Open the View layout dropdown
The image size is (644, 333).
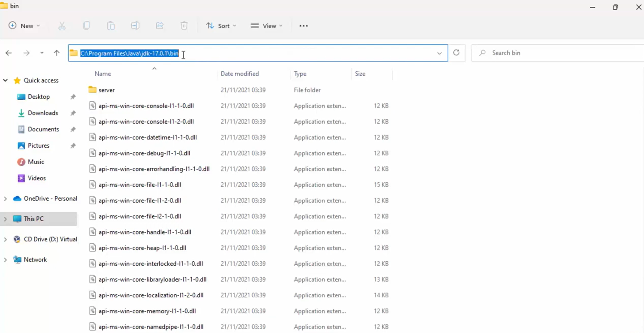click(267, 26)
